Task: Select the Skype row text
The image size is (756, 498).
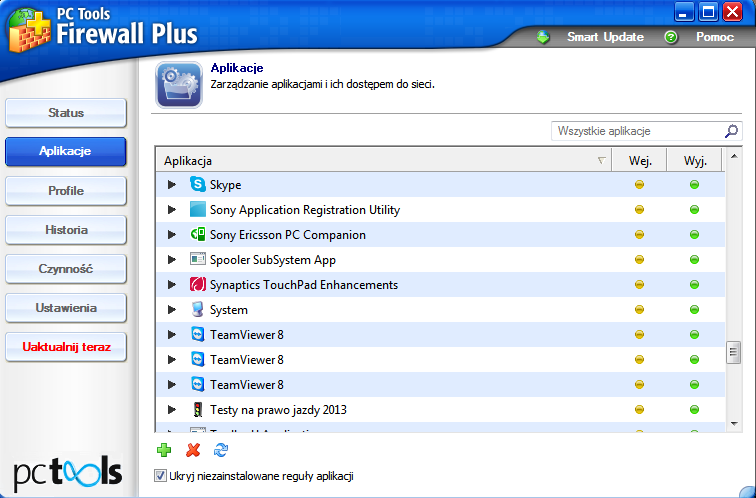Action: [x=225, y=185]
